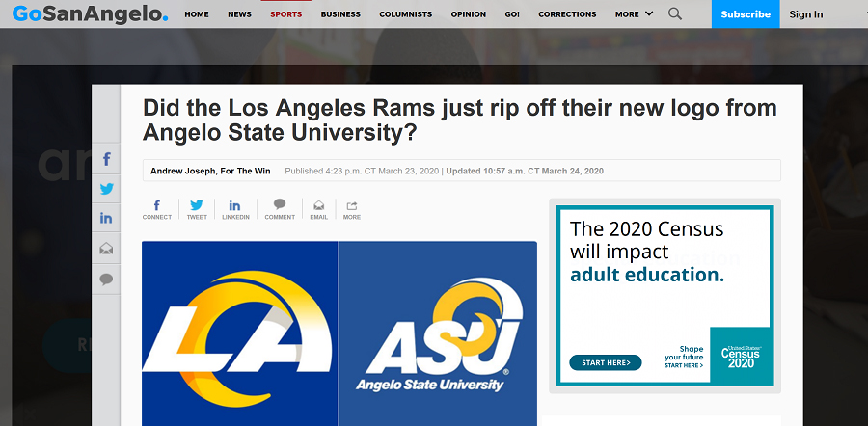The image size is (868, 426).
Task: Open the Corrections page
Action: (567, 14)
